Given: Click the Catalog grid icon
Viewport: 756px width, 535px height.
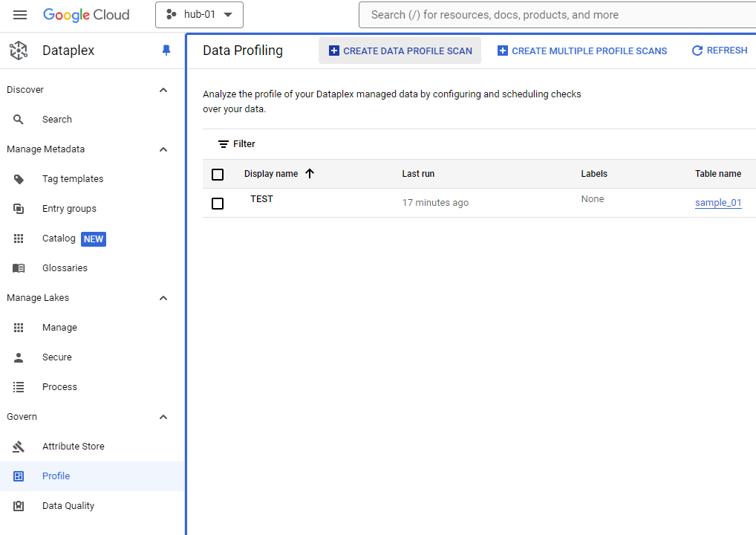Looking at the screenshot, I should [19, 239].
